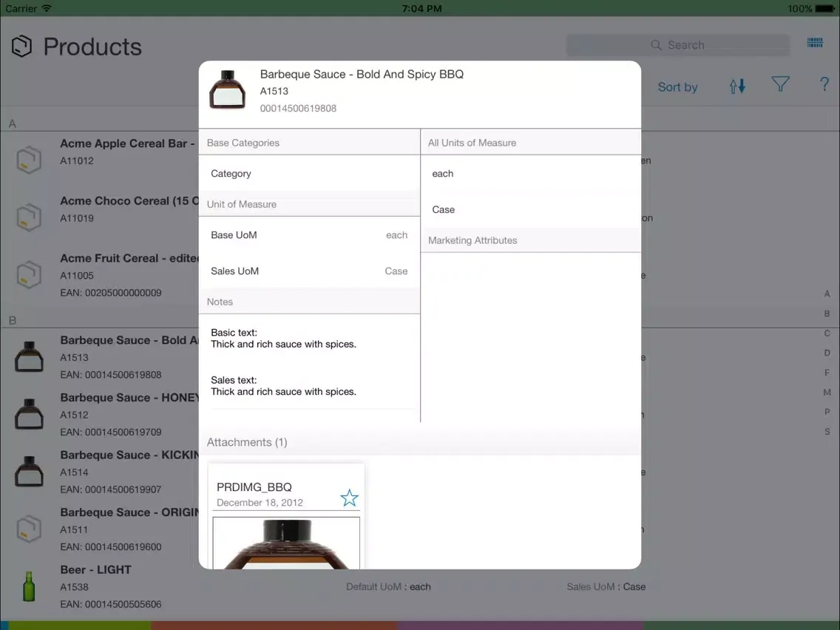
Task: Jump to index letter S
Action: pyautogui.click(x=827, y=432)
